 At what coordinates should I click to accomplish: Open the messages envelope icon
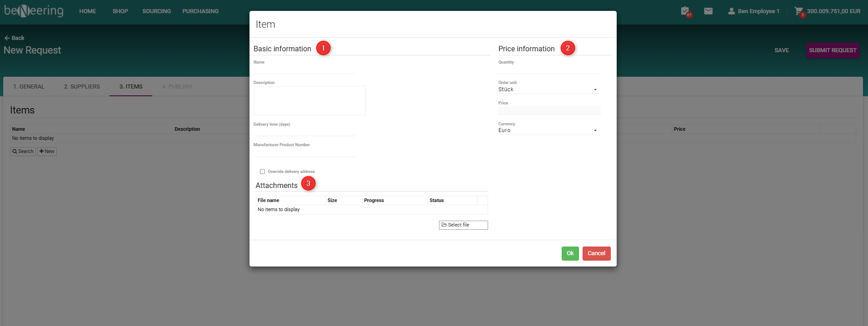(708, 11)
